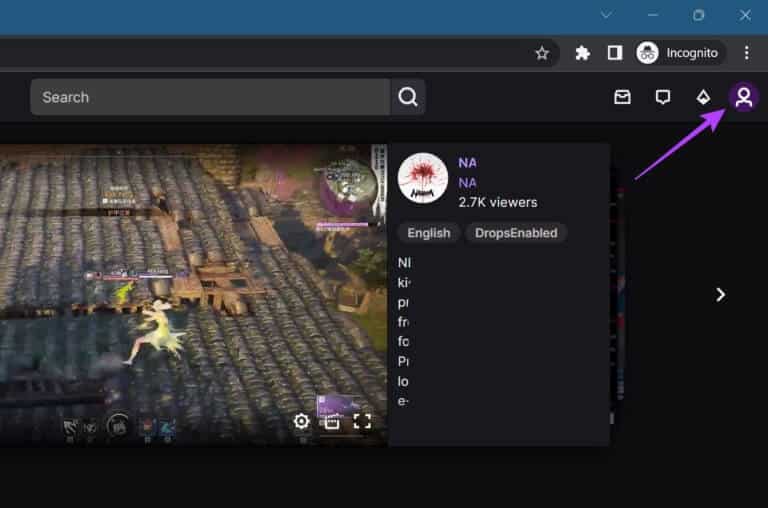The height and width of the screenshot is (508, 768).
Task: Open the notifications inbox icon
Action: click(622, 97)
